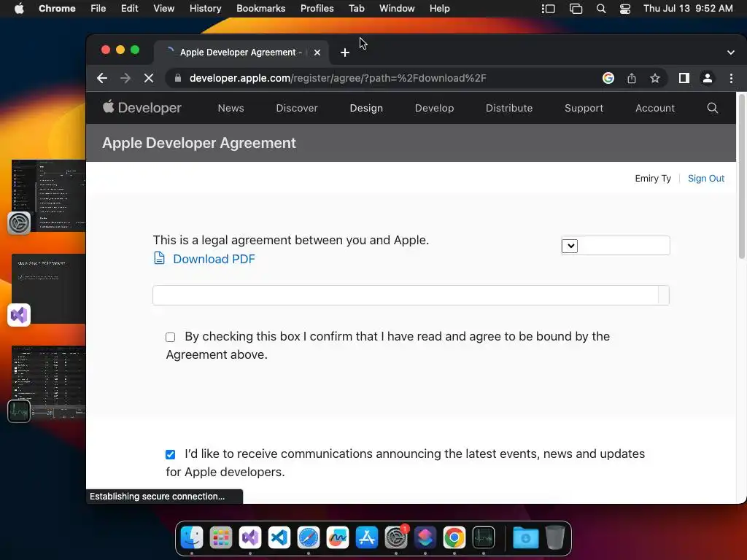Open the Design section
The image size is (747, 560).
tap(366, 108)
